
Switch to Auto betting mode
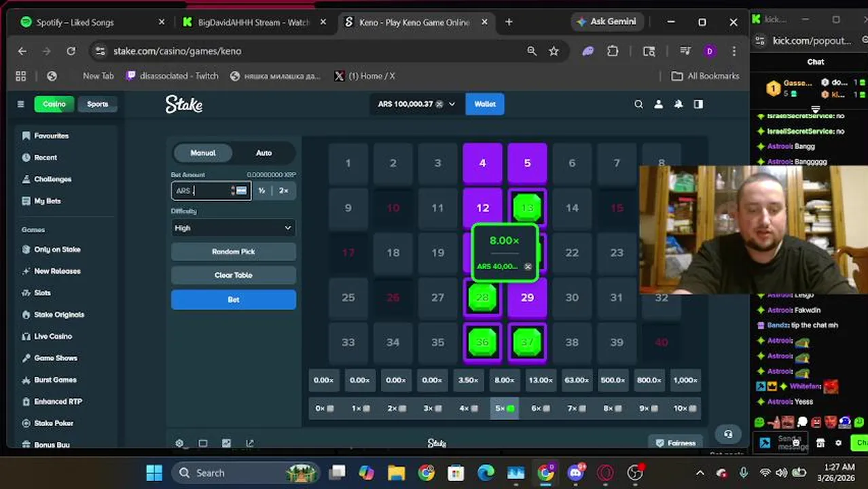(264, 153)
